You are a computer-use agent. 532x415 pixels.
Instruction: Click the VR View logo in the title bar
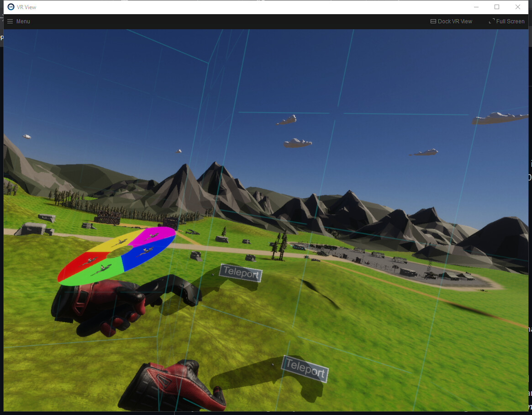pyautogui.click(x=11, y=7)
